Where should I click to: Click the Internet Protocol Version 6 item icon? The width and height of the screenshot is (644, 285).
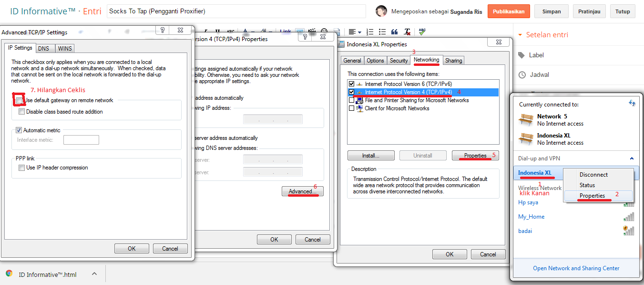click(359, 84)
